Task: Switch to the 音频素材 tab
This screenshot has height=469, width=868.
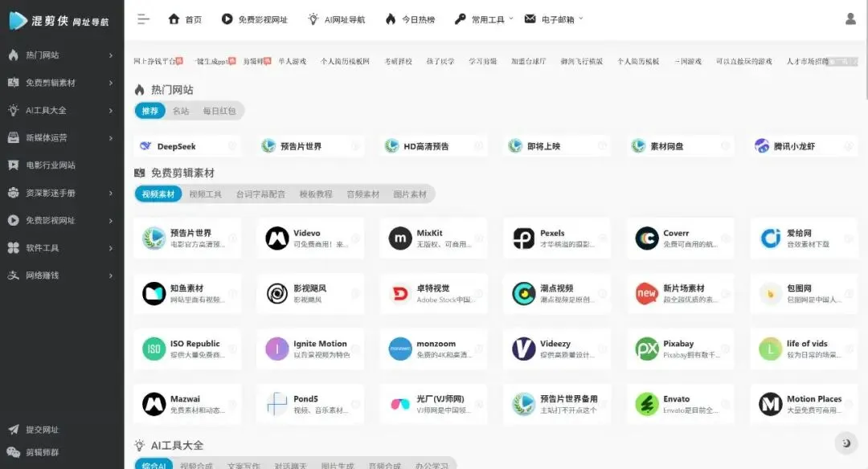Action: pyautogui.click(x=363, y=194)
